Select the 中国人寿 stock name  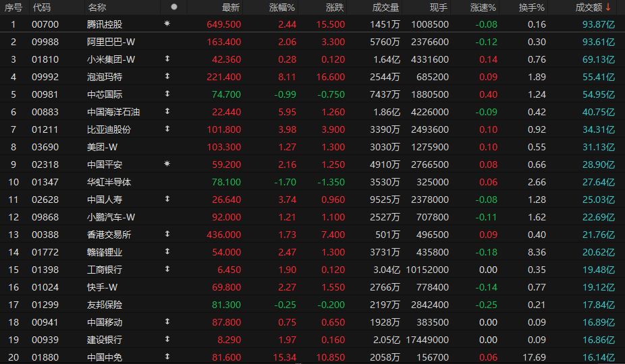click(105, 200)
